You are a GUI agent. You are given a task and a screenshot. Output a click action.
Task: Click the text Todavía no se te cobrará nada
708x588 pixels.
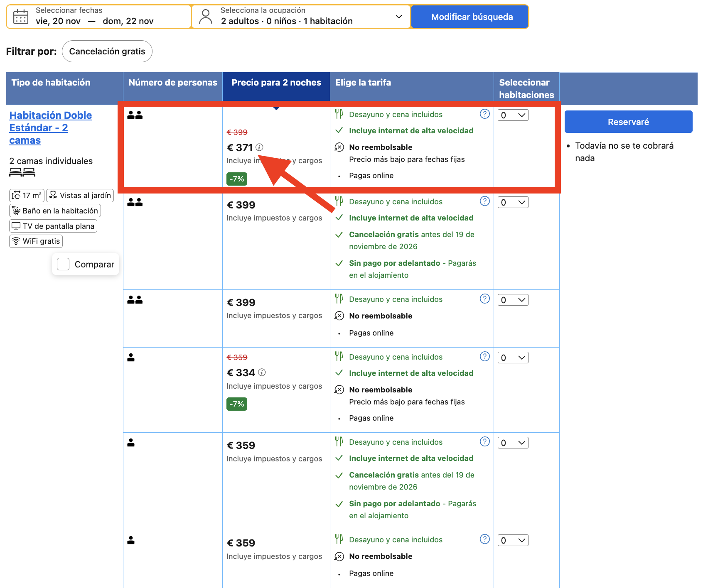pos(624,152)
